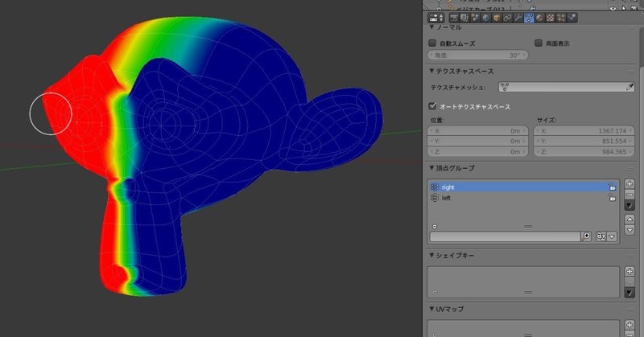
Task: Hide the vertex group filter options
Action: [x=435, y=227]
